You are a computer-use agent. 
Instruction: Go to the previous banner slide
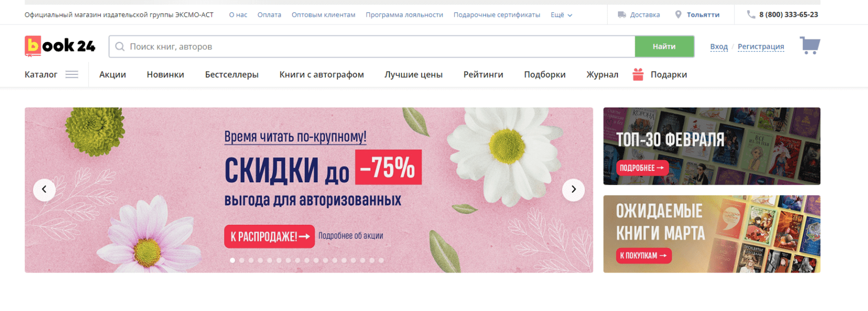pos(44,189)
